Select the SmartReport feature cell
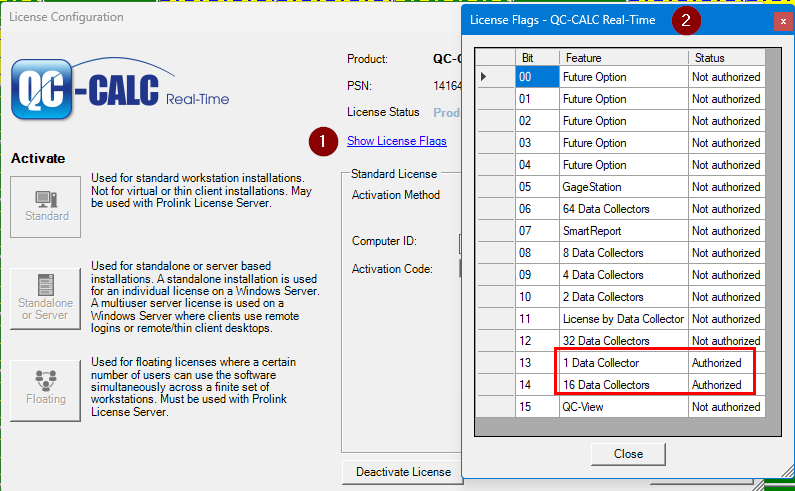The image size is (795, 491). (x=624, y=231)
